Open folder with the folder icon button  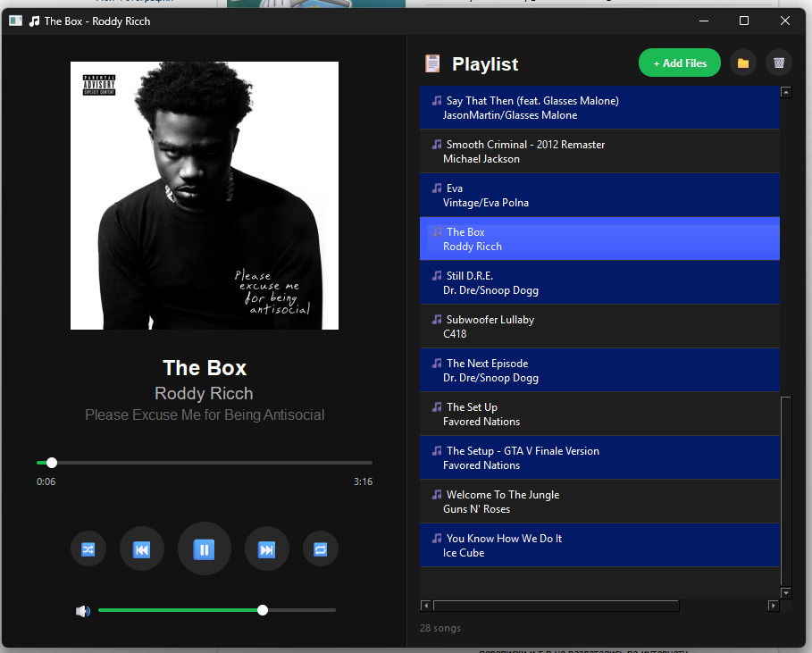coord(743,63)
